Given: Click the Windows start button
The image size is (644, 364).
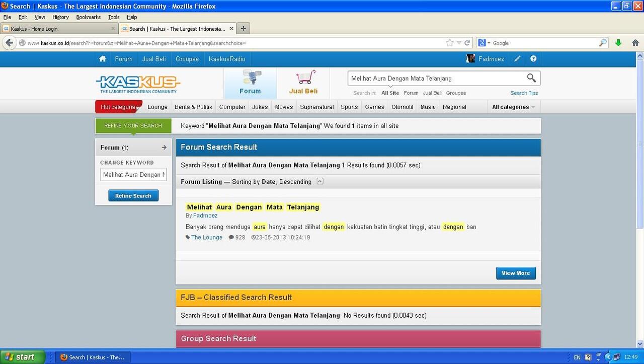Looking at the screenshot, I should click(23, 357).
